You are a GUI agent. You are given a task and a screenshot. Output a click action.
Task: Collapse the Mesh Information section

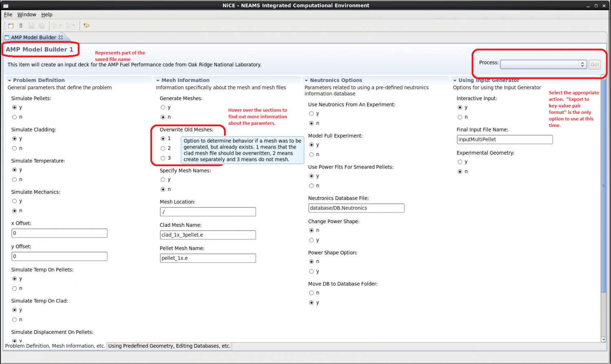(158, 81)
